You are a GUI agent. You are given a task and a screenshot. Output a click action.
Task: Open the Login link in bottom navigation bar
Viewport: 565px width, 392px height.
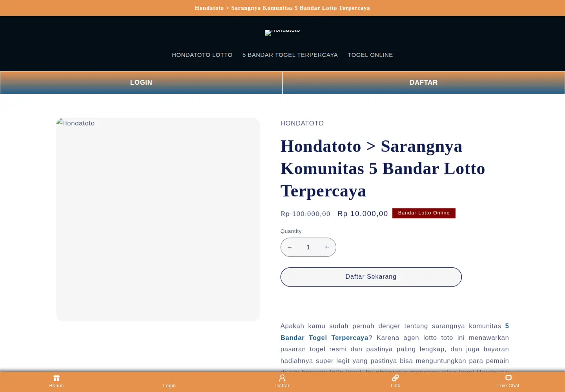click(x=169, y=385)
